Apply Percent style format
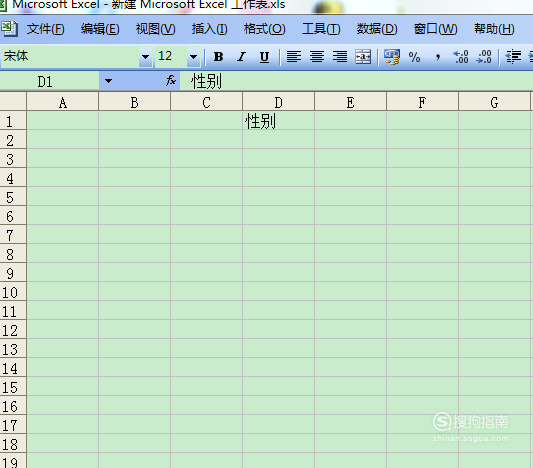Screen dimensions: 533x468 pos(414,57)
